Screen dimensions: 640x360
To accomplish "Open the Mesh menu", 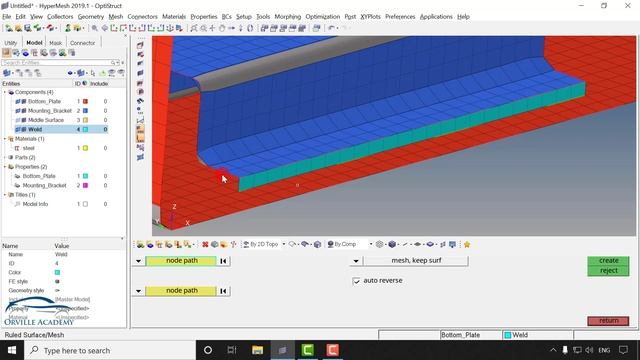I will pyautogui.click(x=116, y=17).
